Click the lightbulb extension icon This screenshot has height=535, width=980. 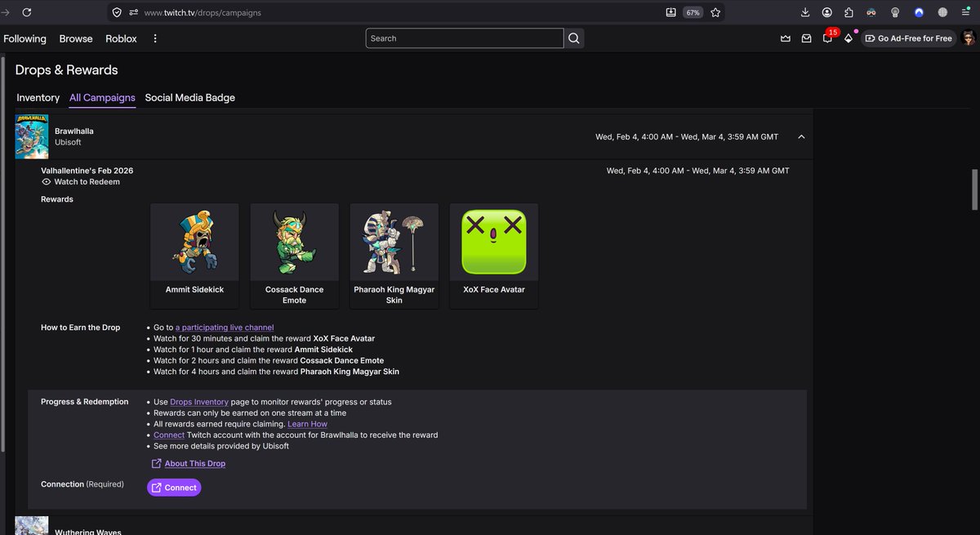[x=895, y=12]
